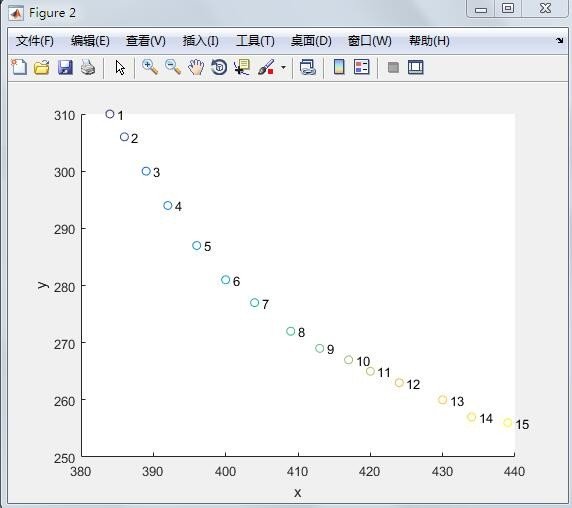572x508 pixels.
Task: Select the Zoom In magnifier tool
Action: [150, 67]
